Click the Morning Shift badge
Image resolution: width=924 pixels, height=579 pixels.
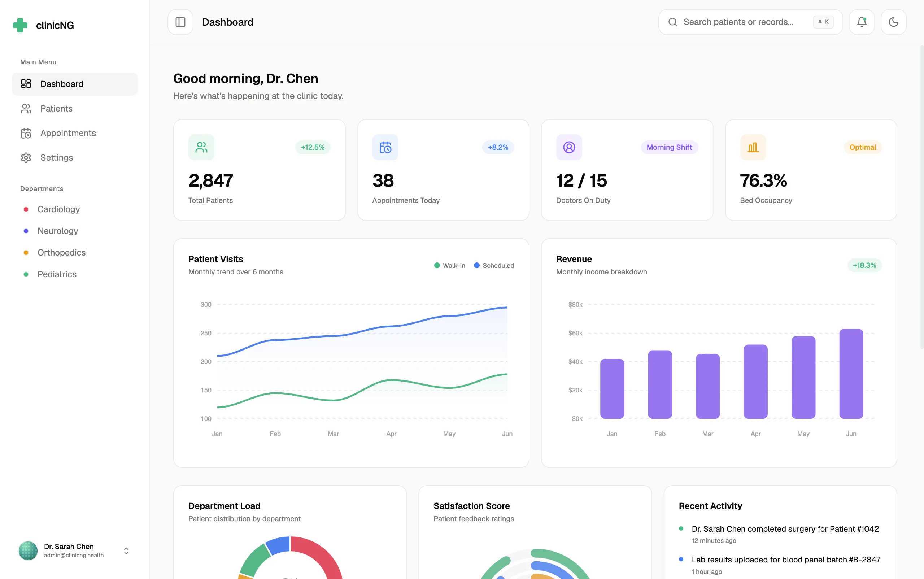click(x=669, y=147)
